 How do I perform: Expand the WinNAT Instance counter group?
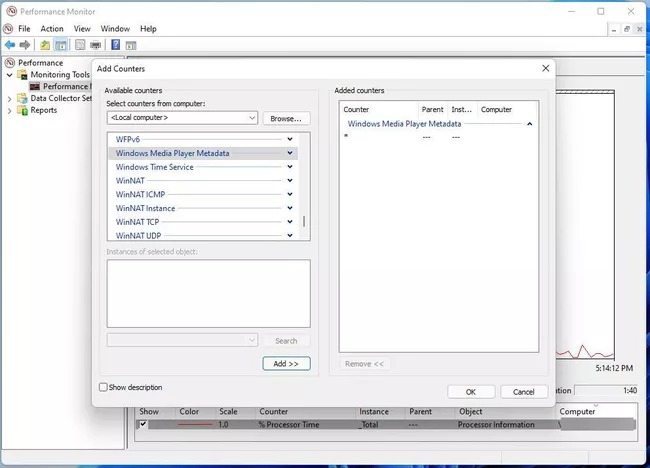coord(290,208)
